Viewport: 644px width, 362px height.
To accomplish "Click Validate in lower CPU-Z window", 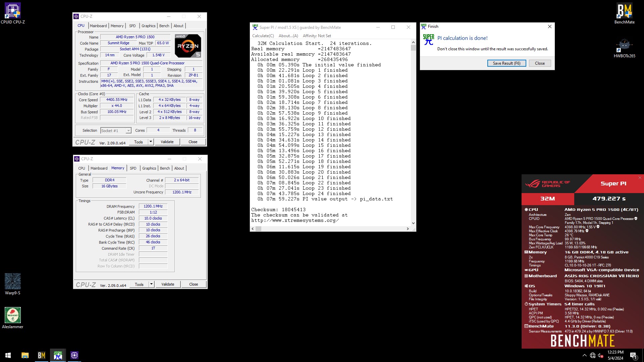I will coord(168,284).
